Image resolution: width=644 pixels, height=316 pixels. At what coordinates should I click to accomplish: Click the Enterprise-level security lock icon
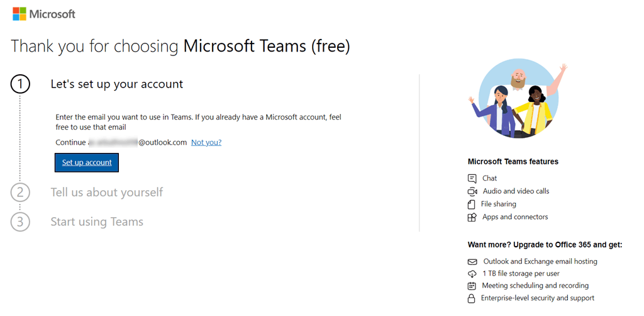tap(472, 298)
